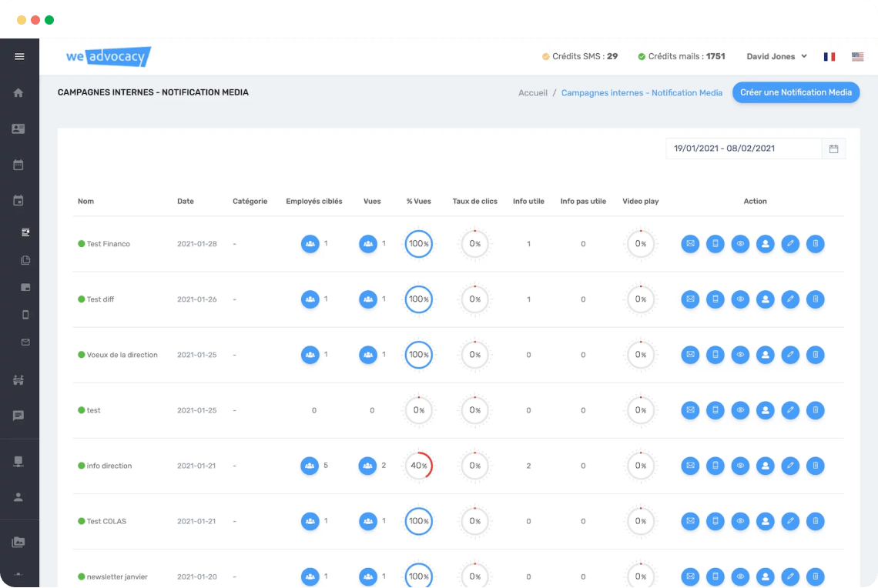Click Créer une Notification Media button
Image resolution: width=878 pixels, height=588 pixels.
click(x=796, y=92)
